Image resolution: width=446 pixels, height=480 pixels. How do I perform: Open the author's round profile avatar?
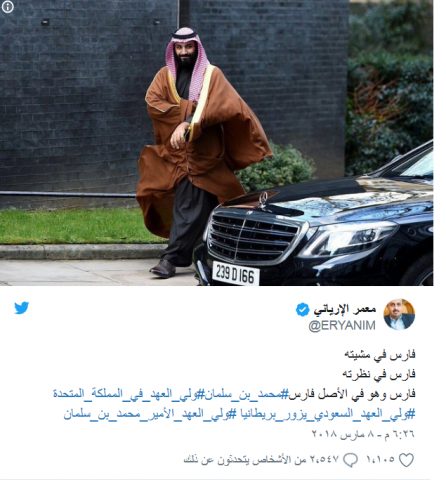399,314
